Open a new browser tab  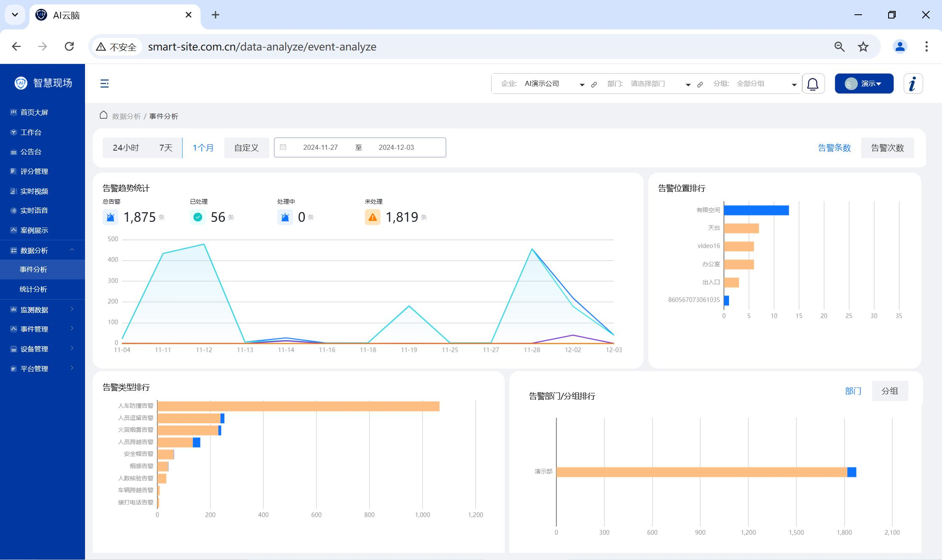216,15
